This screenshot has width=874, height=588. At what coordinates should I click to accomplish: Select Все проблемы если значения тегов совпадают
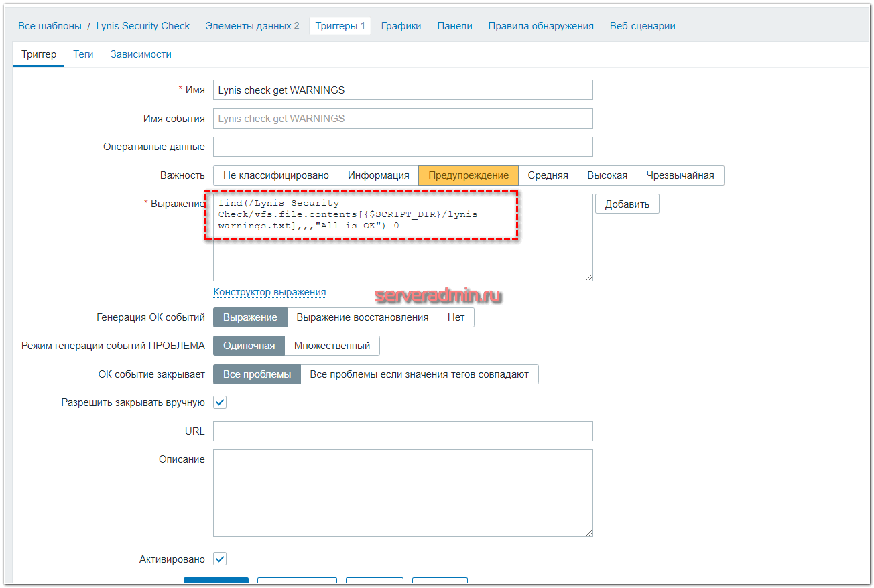[x=420, y=374]
